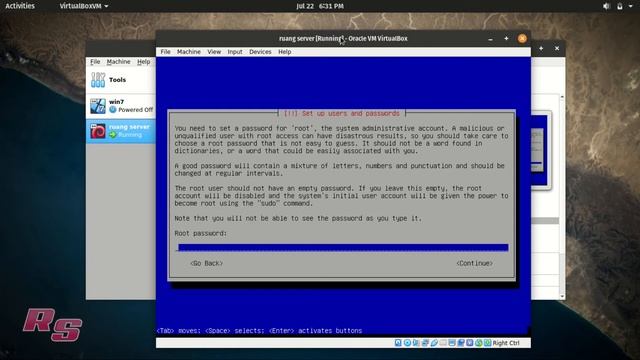Click the USB devices status bar icon

pyautogui.click(x=434, y=343)
